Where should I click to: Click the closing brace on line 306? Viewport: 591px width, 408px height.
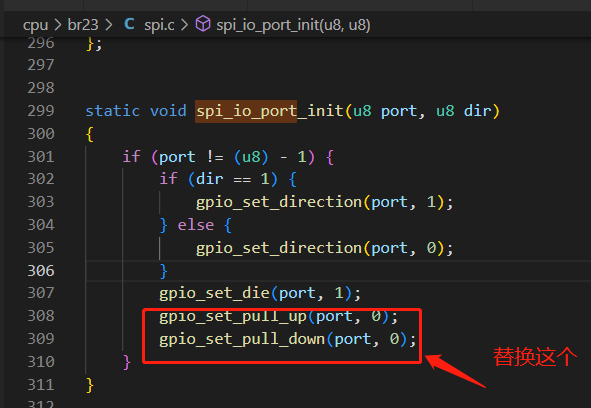[x=163, y=271]
